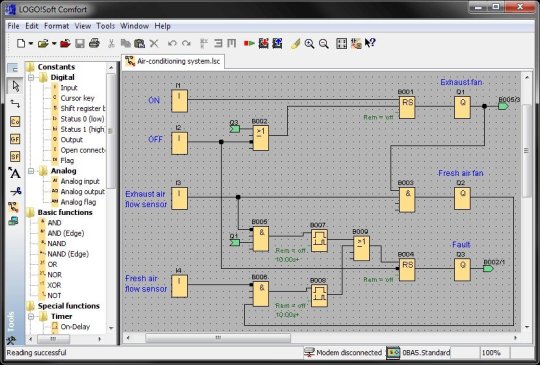Click the I3 input block
Screen dimensions: 540x365
pyautogui.click(x=179, y=198)
